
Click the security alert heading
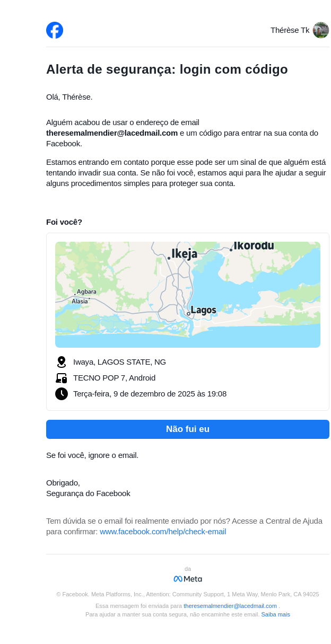point(167,69)
